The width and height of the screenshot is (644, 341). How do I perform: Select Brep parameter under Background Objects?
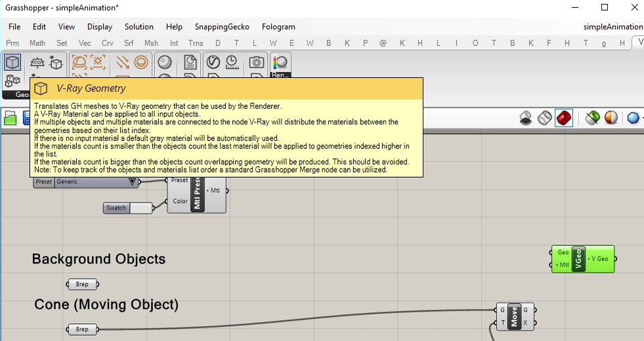[x=82, y=284]
